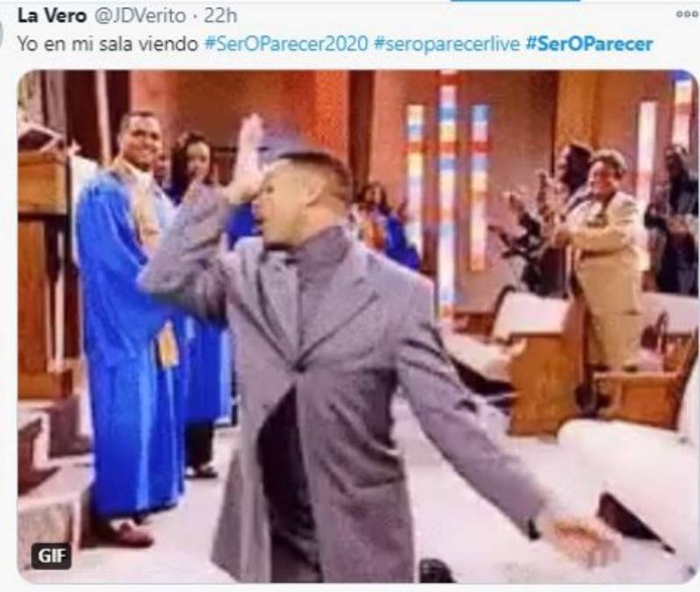The image size is (700, 592).
Task: Click the @JDVerito handle
Action: (x=140, y=16)
